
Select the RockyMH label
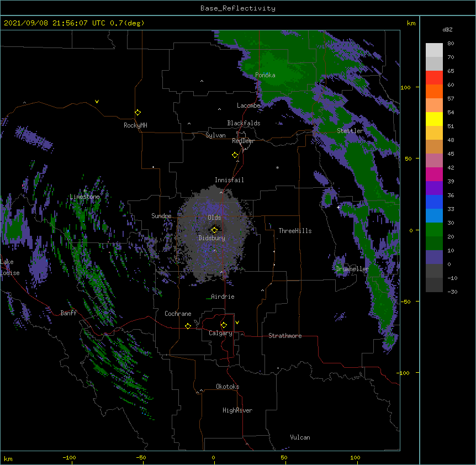[135, 125]
